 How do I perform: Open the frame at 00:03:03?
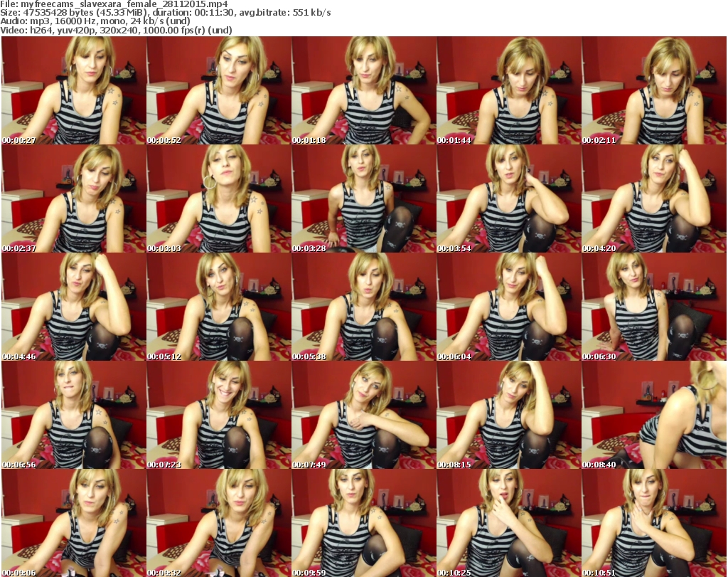pos(219,198)
